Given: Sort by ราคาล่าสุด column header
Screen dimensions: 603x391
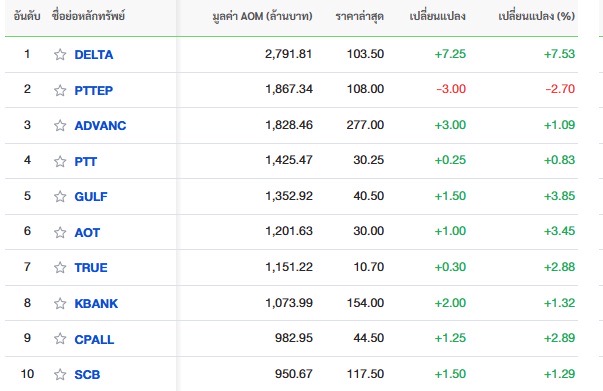Looking at the screenshot, I should click(x=360, y=16).
